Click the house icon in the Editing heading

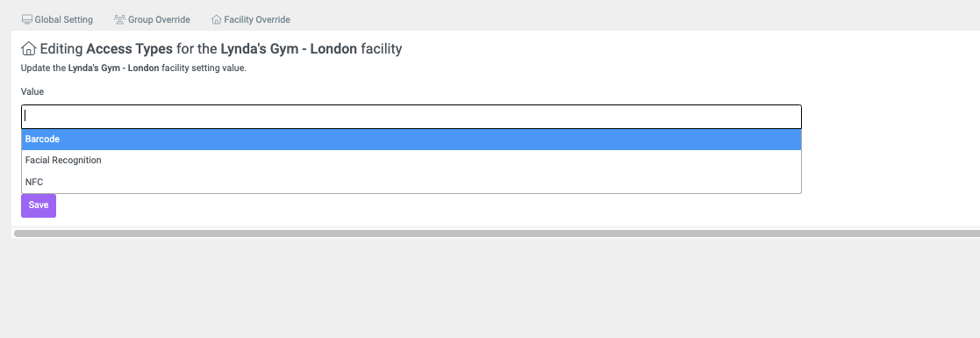pos(29,48)
